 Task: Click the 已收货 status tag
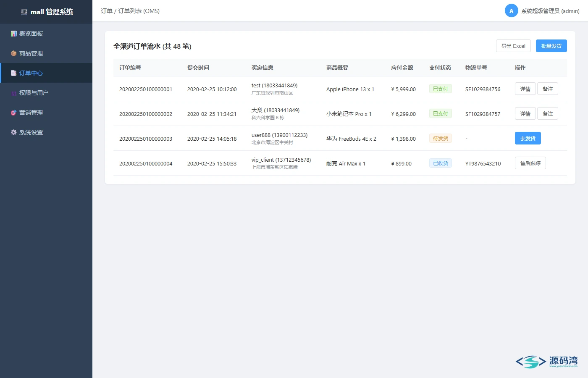[x=441, y=163]
